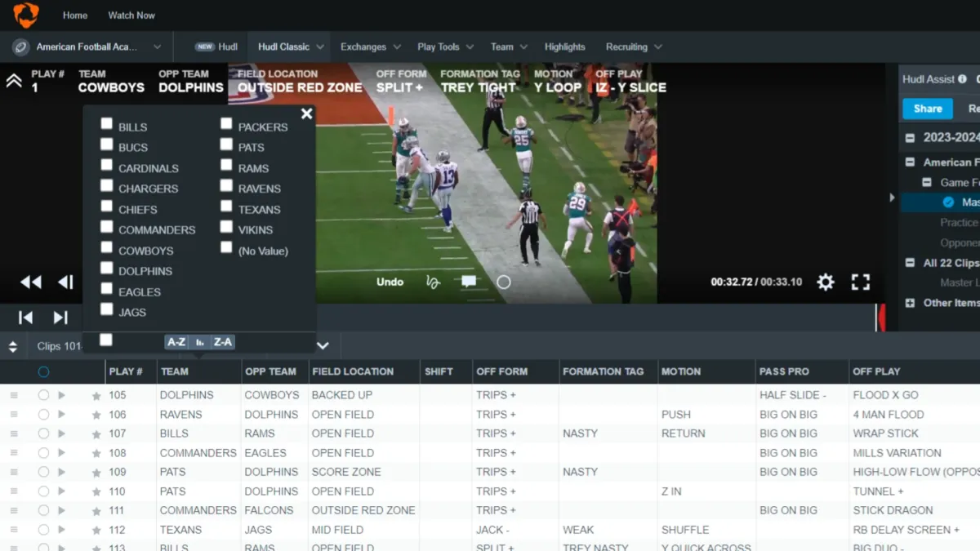This screenshot has width=980, height=551.
Task: Enter fullscreen video mode
Action: (x=861, y=282)
